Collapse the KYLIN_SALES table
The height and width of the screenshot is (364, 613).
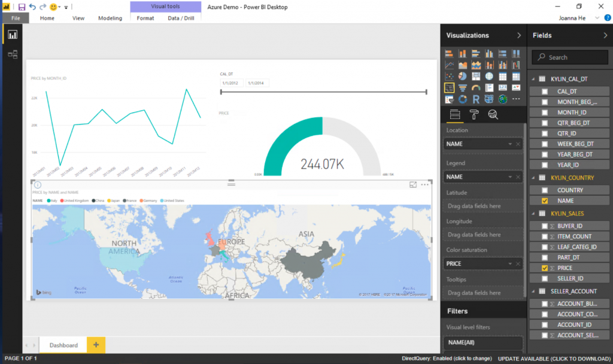pyautogui.click(x=533, y=214)
